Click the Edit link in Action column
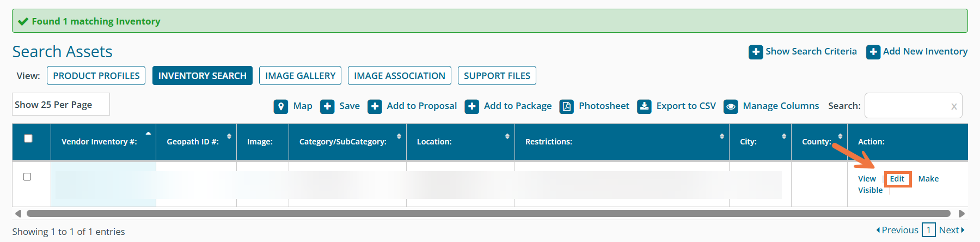Image resolution: width=980 pixels, height=242 pixels. click(x=897, y=179)
